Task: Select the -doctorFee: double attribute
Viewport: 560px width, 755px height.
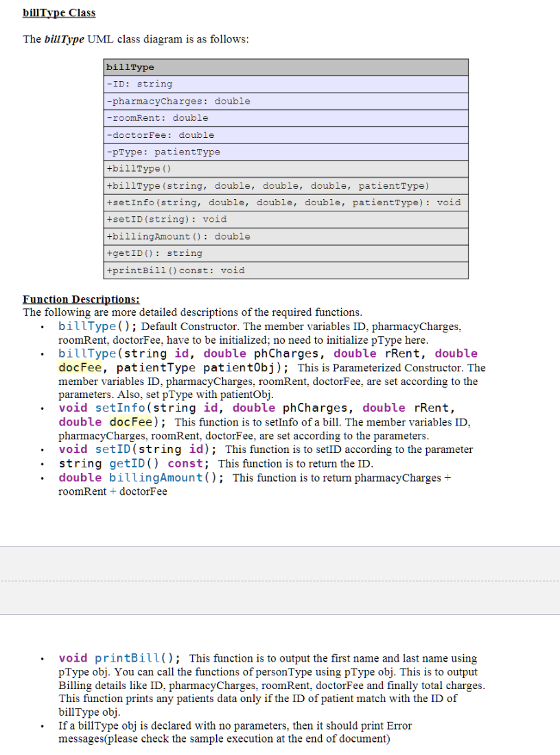Action: 286,135
